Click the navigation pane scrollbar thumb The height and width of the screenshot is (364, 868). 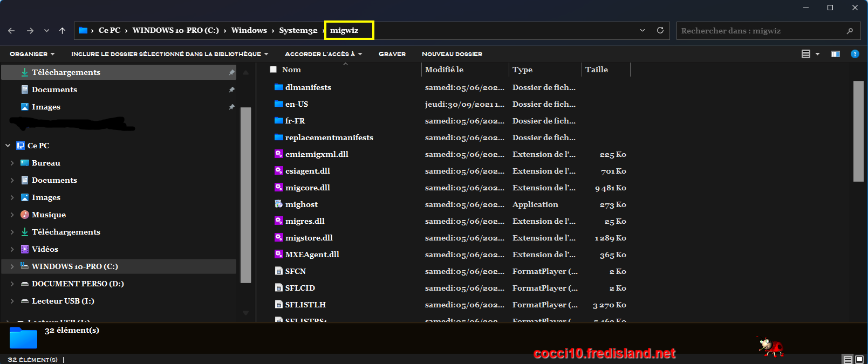tap(245, 195)
